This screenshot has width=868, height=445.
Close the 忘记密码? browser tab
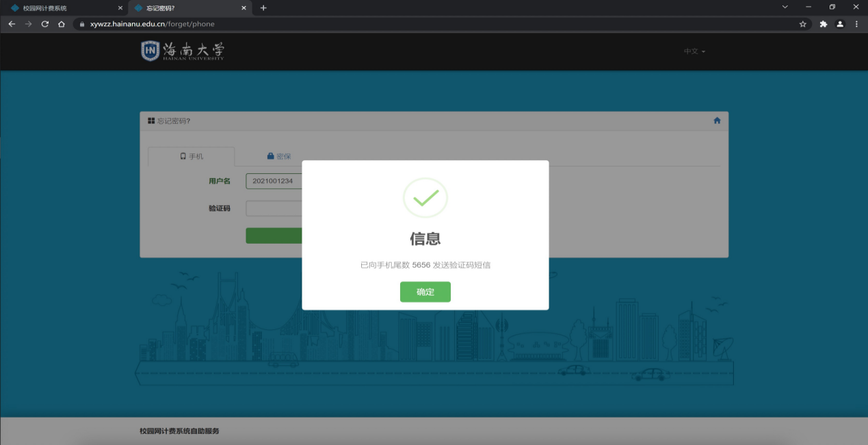tap(244, 8)
